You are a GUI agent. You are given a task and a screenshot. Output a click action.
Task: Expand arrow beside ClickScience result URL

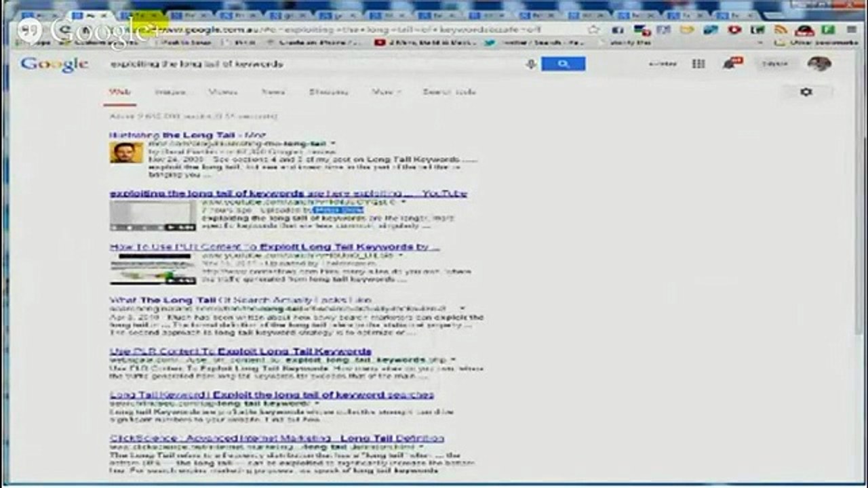[x=422, y=447]
